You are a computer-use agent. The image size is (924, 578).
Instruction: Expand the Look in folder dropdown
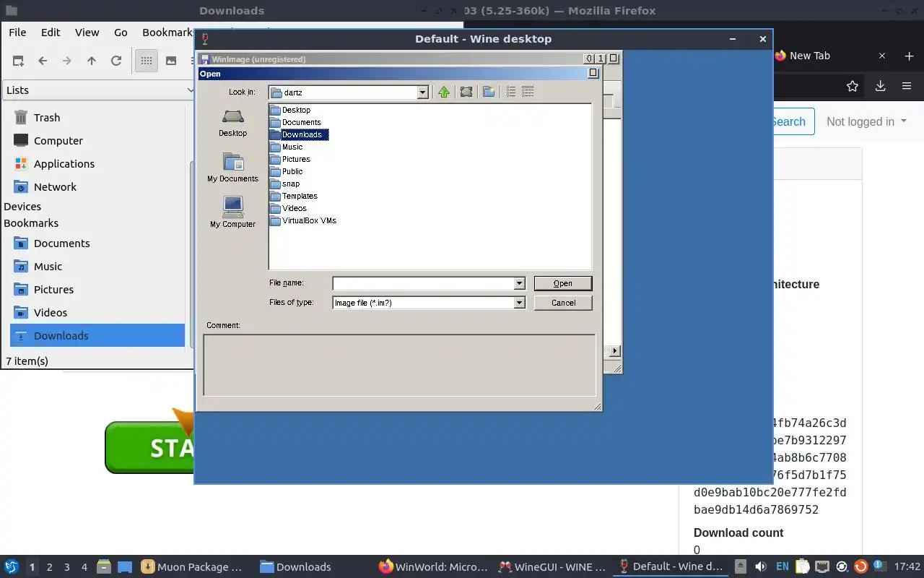[x=423, y=92]
